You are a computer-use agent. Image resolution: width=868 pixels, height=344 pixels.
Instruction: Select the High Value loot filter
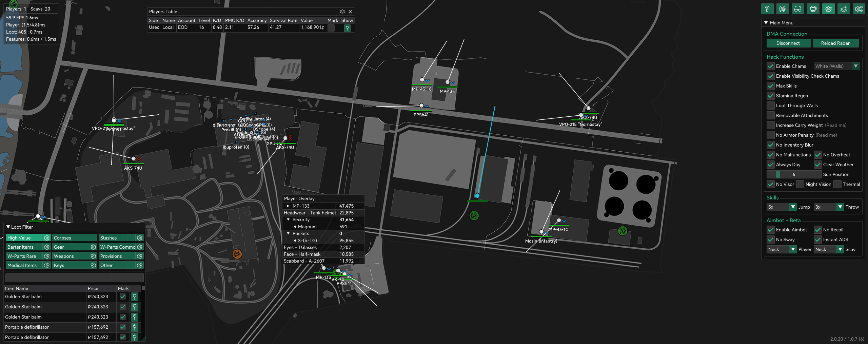[x=24, y=238]
